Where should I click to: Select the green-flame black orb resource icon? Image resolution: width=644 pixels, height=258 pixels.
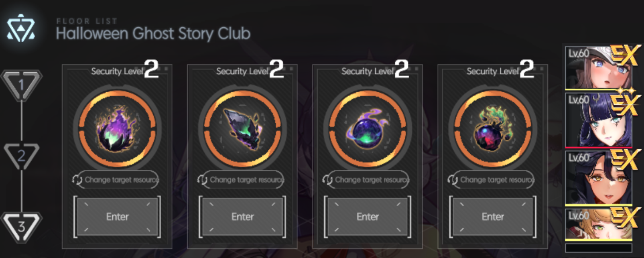493,128
